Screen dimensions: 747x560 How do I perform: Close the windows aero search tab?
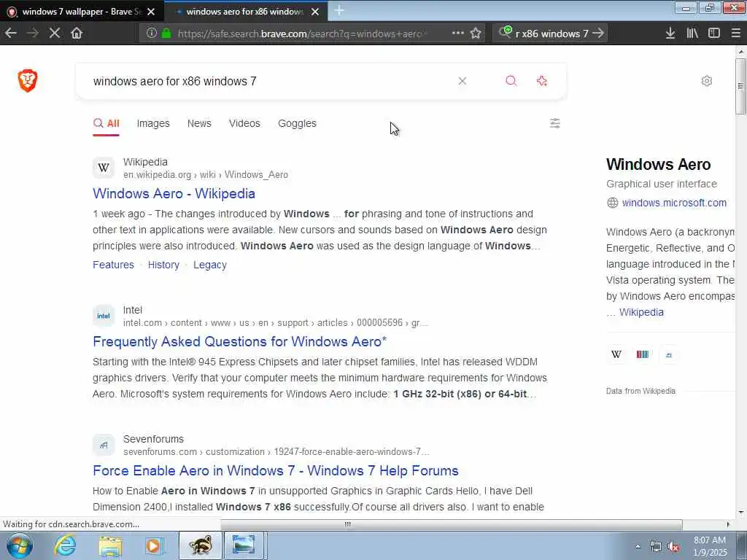pos(315,12)
